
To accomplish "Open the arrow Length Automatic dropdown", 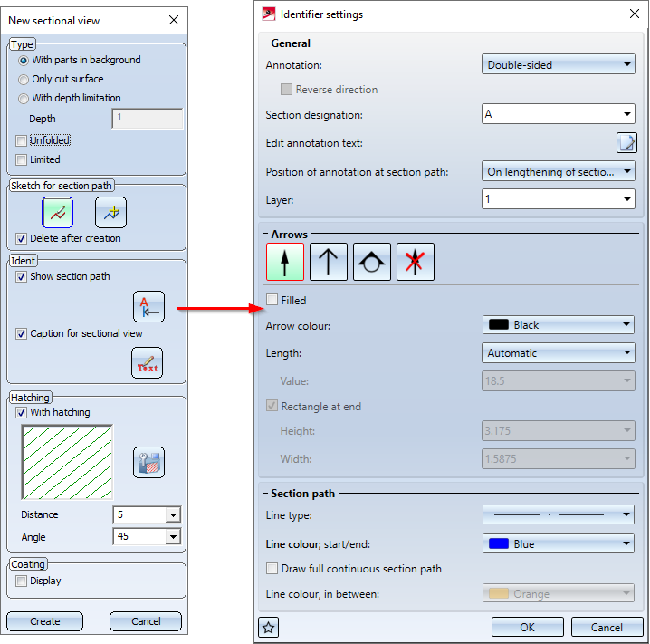I will 559,353.
